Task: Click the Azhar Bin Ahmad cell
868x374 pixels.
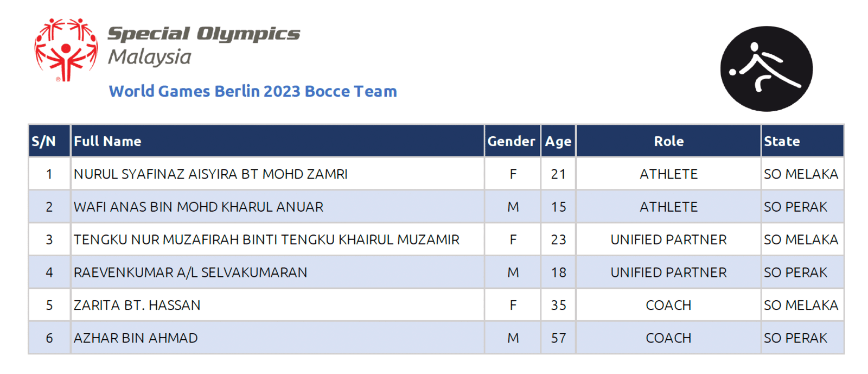Action: (277, 338)
